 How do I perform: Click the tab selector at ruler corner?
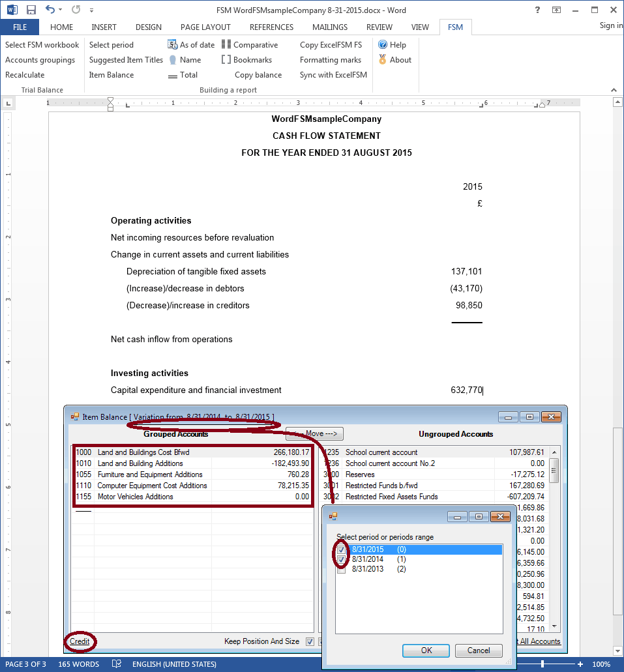click(x=8, y=103)
